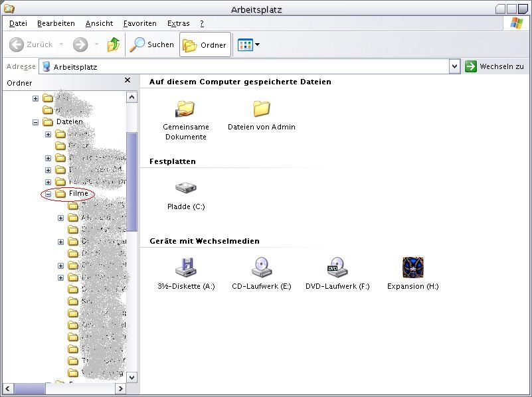Open the Dateien von Admin folder

tap(261, 114)
